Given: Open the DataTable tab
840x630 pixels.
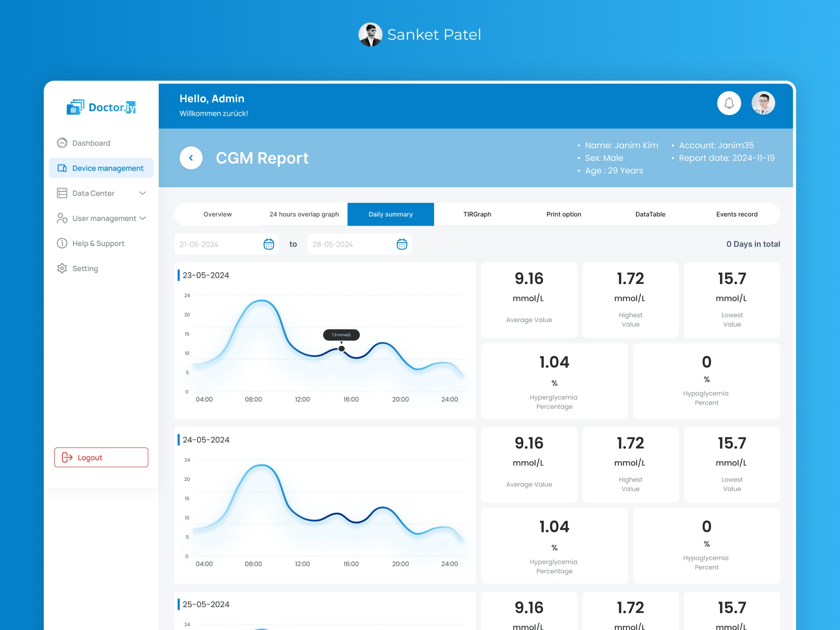Looking at the screenshot, I should (651, 214).
